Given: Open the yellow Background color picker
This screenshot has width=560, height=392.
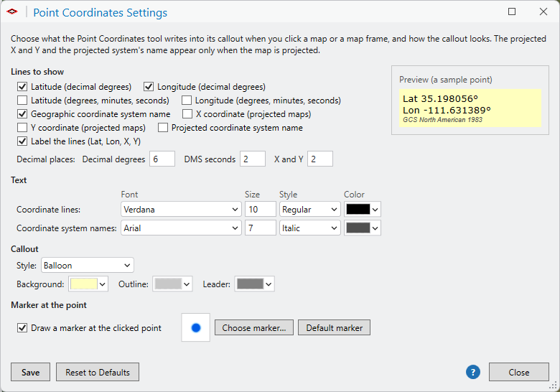Looking at the screenshot, I should (x=88, y=284).
